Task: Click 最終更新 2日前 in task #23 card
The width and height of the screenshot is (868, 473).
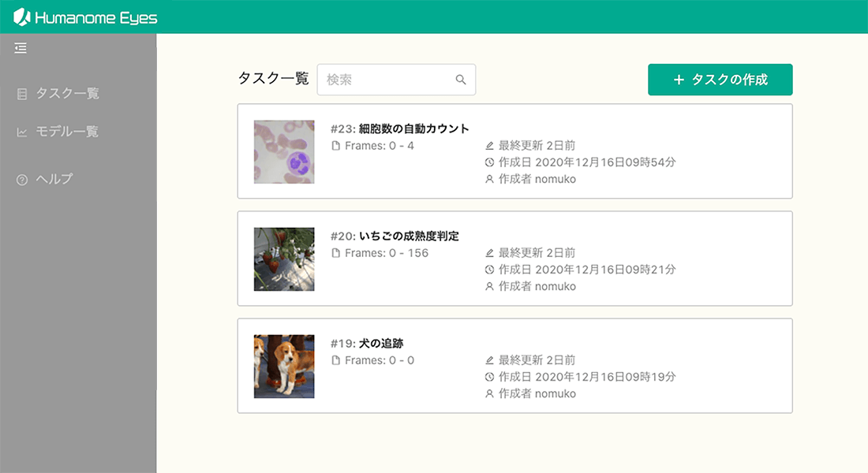Action: [x=537, y=146]
